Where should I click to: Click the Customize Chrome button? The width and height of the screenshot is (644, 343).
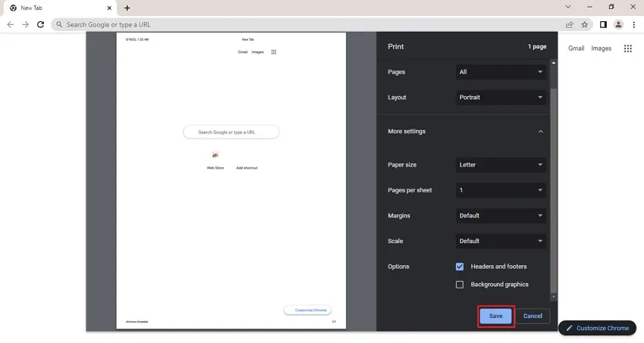point(597,328)
